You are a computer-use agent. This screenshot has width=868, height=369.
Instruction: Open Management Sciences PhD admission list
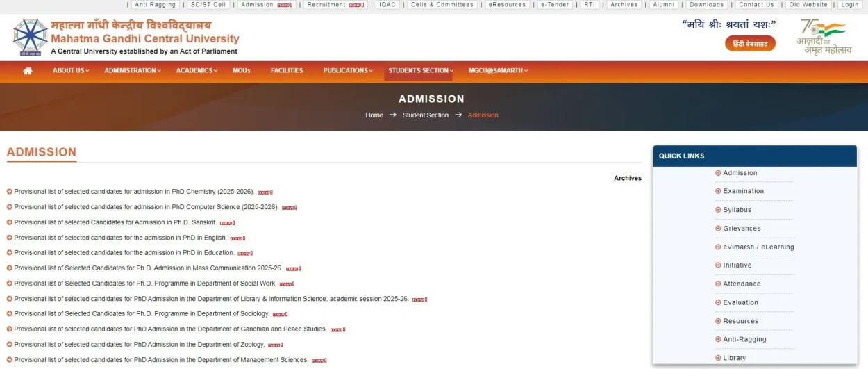point(161,360)
